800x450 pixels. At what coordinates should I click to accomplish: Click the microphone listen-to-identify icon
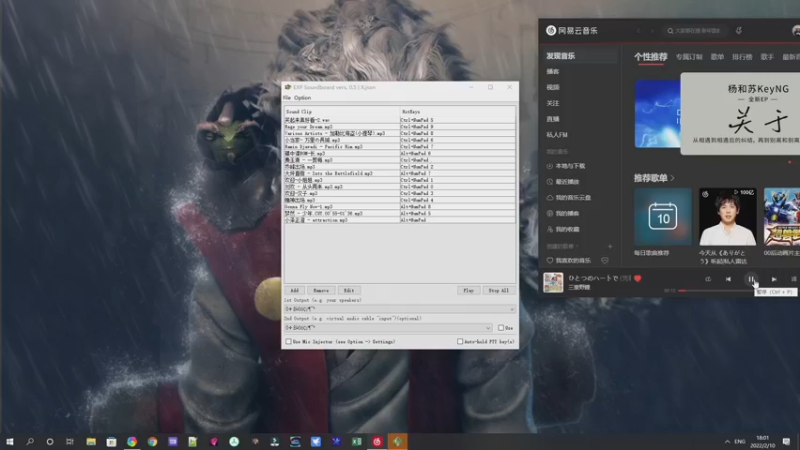739,31
